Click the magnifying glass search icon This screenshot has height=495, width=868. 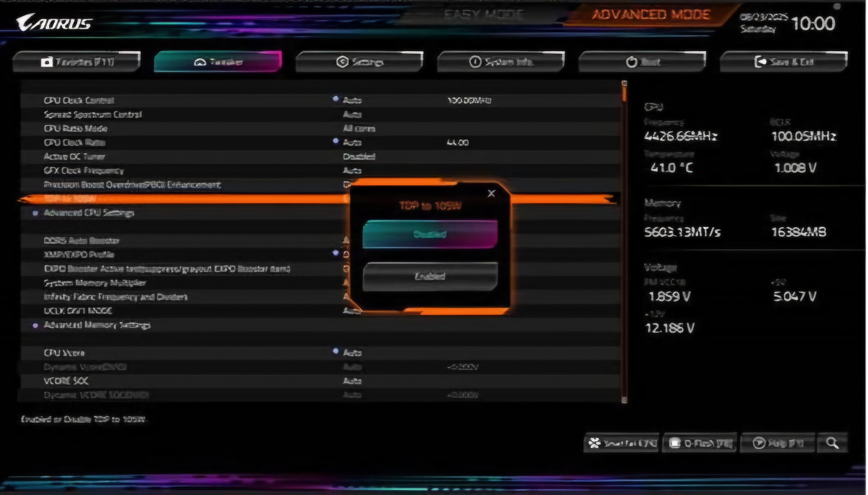[x=832, y=443]
